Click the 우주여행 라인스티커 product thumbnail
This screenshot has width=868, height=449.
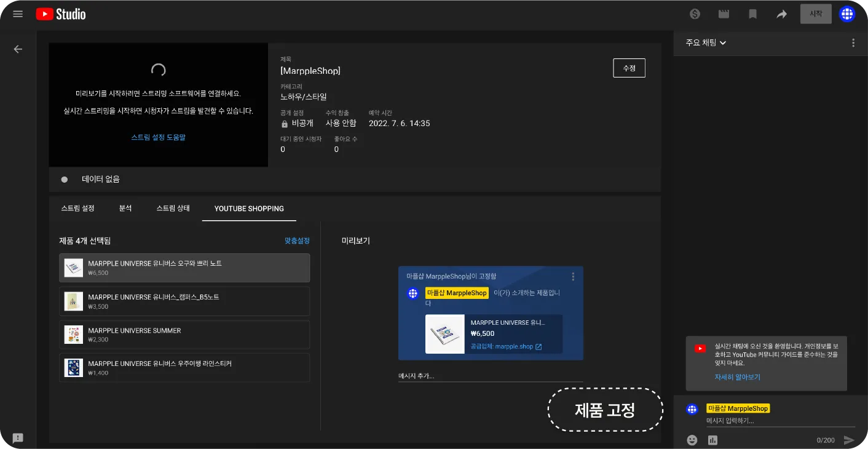tap(74, 368)
